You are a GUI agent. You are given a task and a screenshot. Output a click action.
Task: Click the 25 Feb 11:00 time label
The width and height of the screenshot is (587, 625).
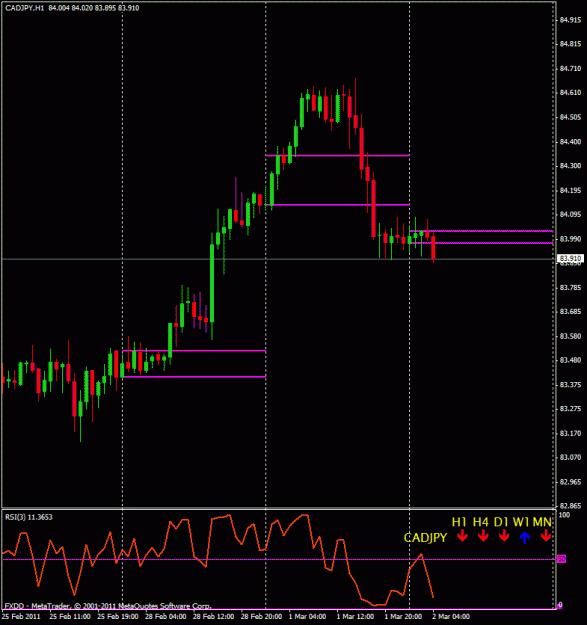pos(70,616)
